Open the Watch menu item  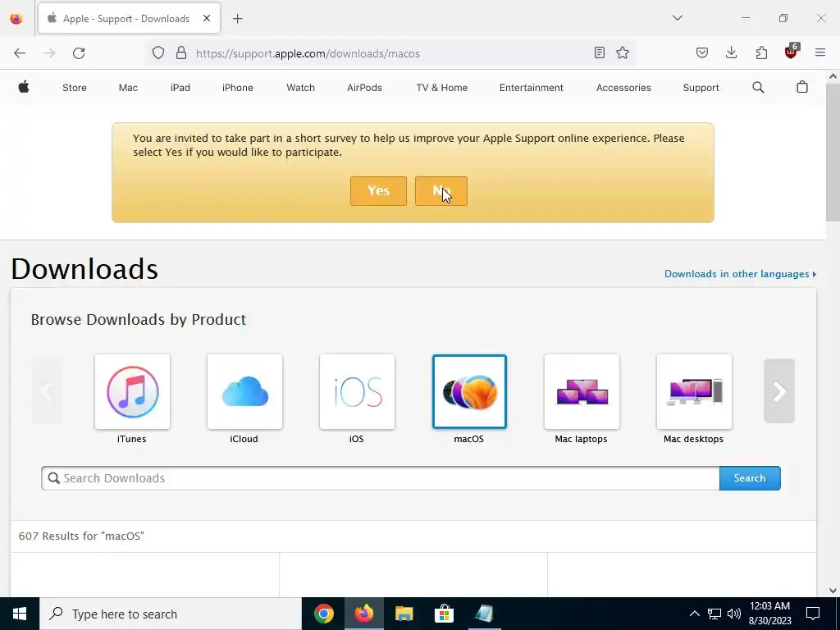click(x=300, y=88)
